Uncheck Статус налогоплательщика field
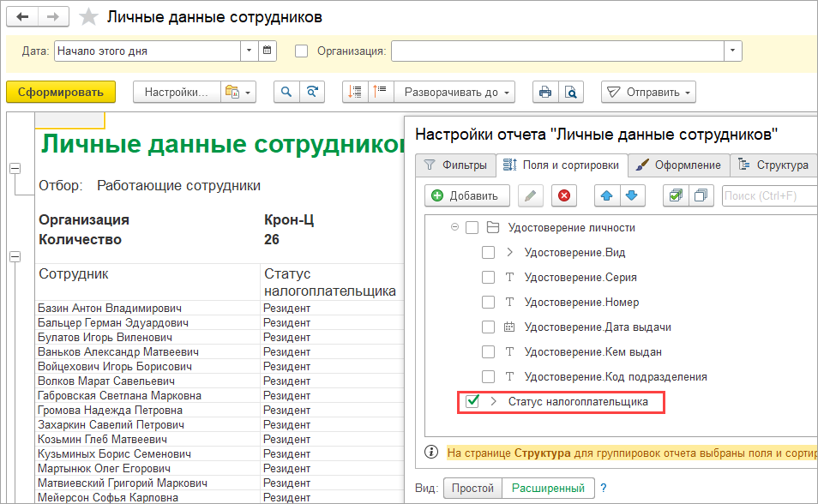818x504 pixels. coord(472,401)
